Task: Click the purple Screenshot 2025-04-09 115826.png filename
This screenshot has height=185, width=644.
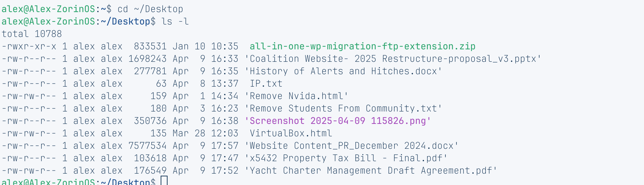Action: 338,121
